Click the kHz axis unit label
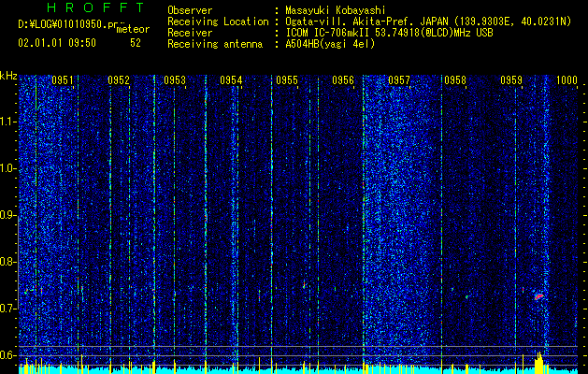 pyautogui.click(x=8, y=76)
